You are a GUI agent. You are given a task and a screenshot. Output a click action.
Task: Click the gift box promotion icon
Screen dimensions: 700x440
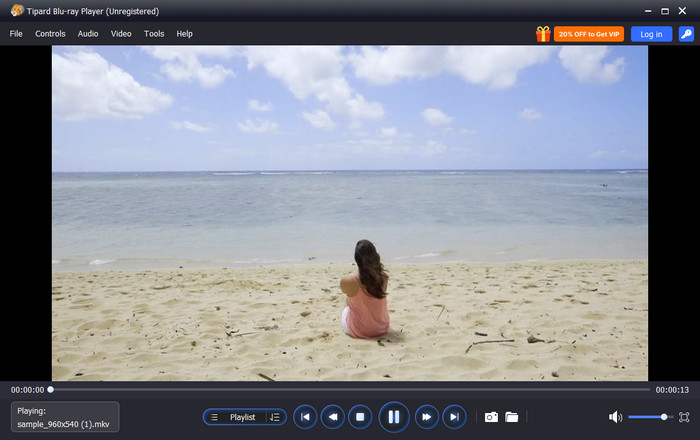tap(543, 34)
